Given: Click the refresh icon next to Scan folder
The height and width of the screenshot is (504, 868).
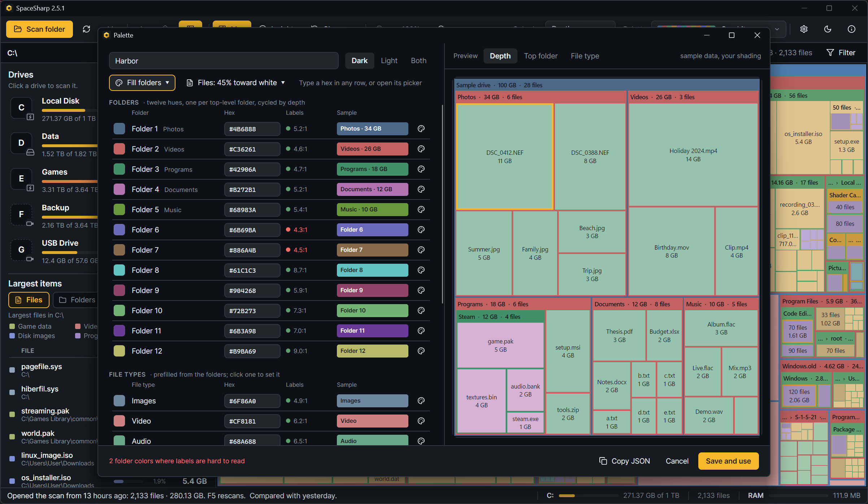Looking at the screenshot, I should (86, 29).
